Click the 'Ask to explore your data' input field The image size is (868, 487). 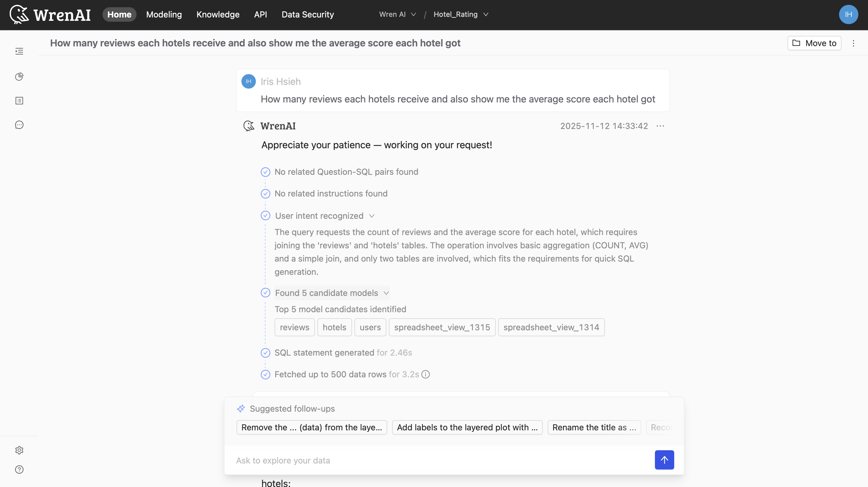click(x=404, y=460)
